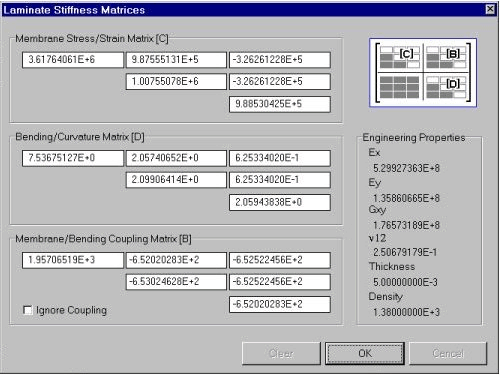Click the grey symmetric block in matrix diagram
Image resolution: width=500 pixels, height=375 pixels.
click(399, 87)
